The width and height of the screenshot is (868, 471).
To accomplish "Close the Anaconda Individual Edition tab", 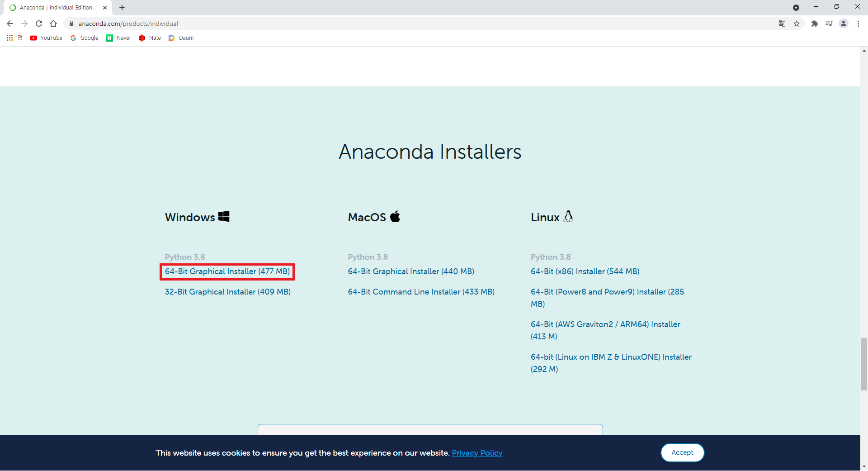I will [x=105, y=8].
